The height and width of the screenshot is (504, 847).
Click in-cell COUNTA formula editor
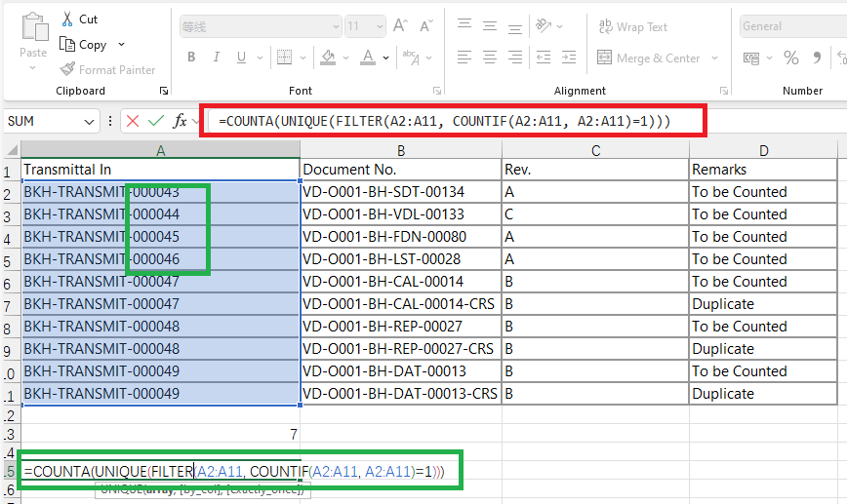[234, 472]
